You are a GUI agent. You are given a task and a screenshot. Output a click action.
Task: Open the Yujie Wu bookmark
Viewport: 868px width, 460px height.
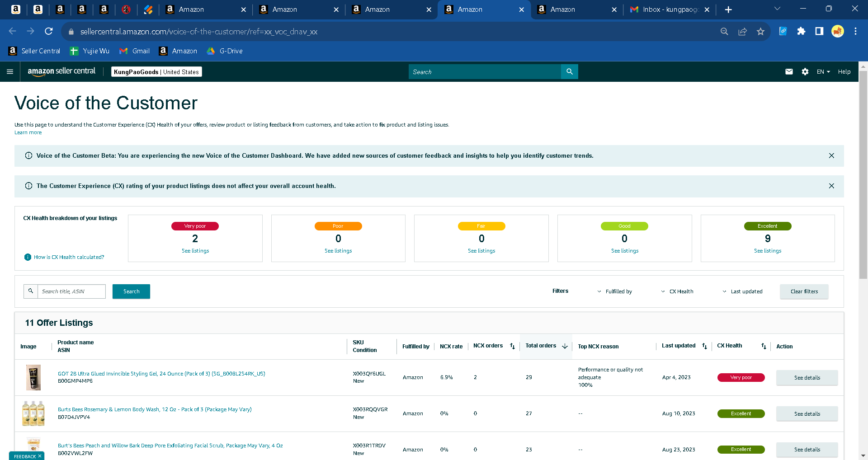(x=90, y=51)
